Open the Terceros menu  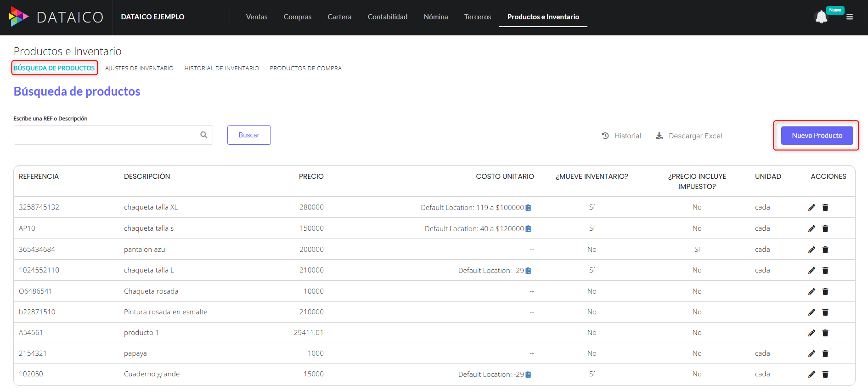coord(478,17)
